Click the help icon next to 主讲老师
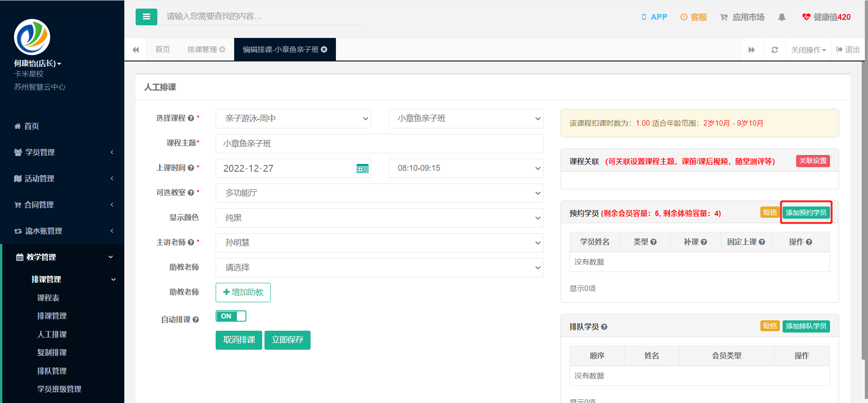Viewport: 868px width, 403px height. pyautogui.click(x=191, y=243)
